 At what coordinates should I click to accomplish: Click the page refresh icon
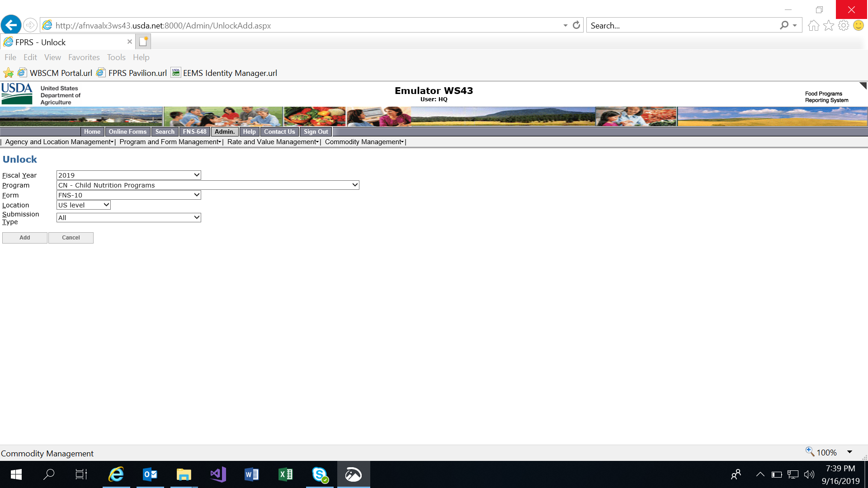(x=576, y=25)
